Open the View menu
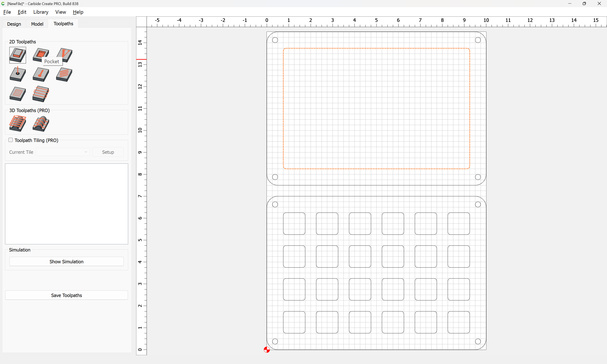 coord(61,12)
